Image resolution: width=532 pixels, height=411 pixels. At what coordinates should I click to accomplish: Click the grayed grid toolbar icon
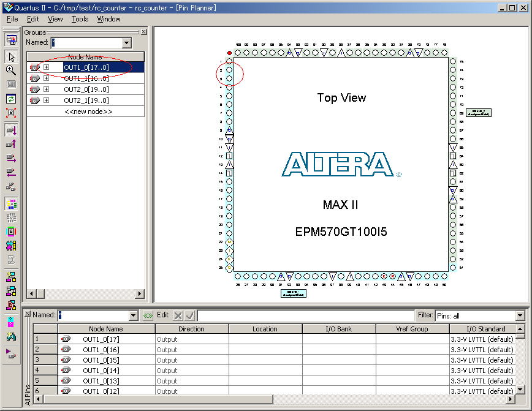pyautogui.click(x=11, y=84)
